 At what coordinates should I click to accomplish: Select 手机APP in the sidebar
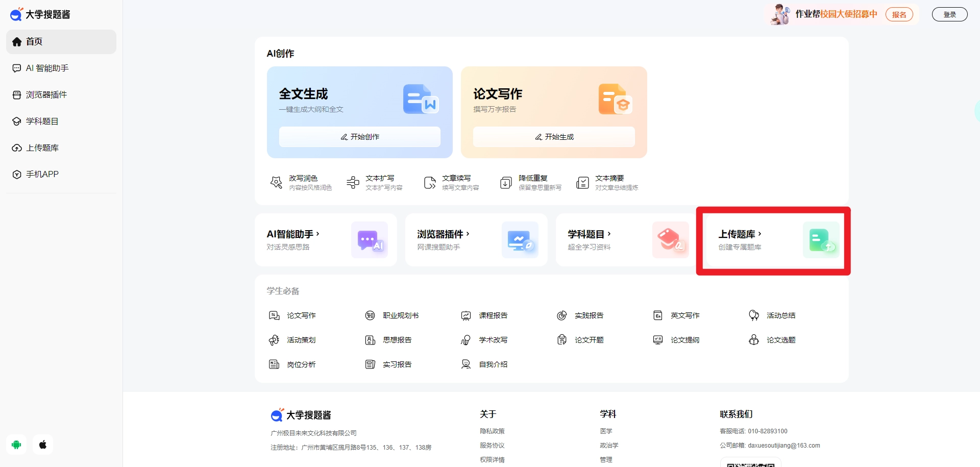tap(42, 174)
